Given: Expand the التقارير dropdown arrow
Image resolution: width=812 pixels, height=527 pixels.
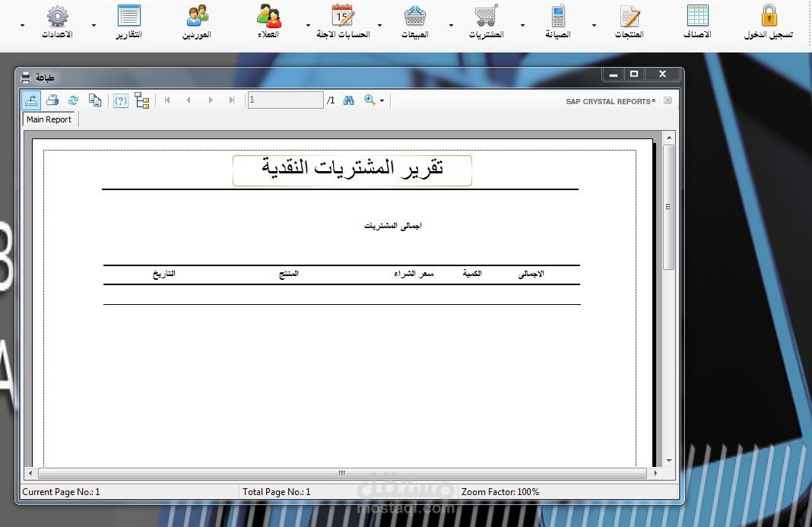Looking at the screenshot, I should coord(94,25).
